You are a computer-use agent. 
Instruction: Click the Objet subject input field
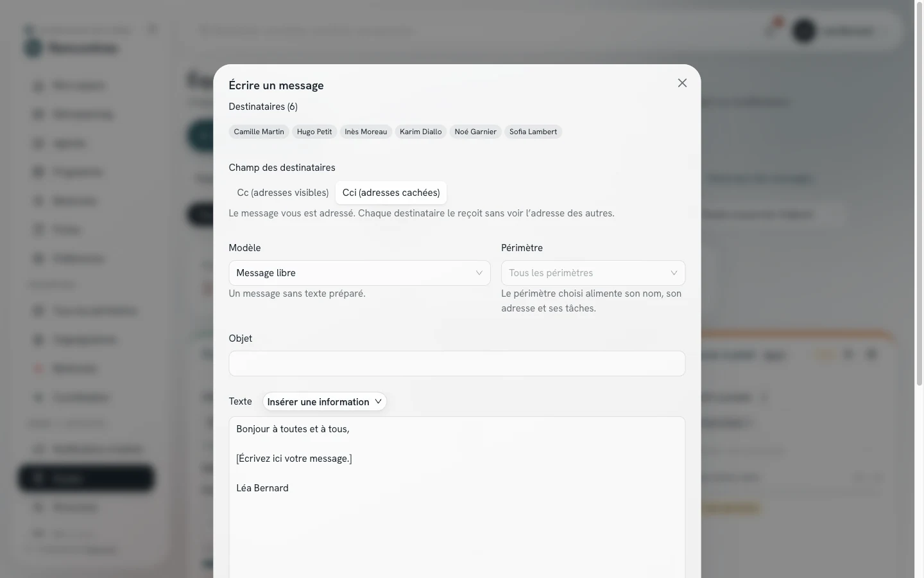[457, 363]
